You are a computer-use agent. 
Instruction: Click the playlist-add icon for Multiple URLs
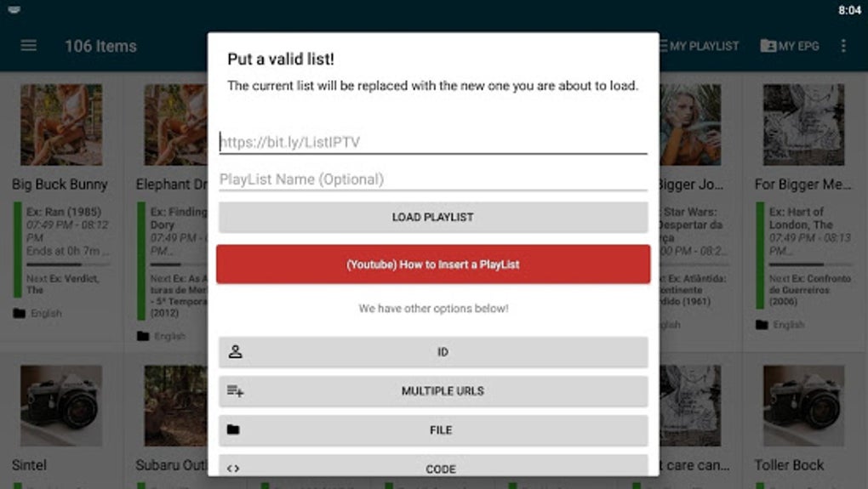point(236,391)
